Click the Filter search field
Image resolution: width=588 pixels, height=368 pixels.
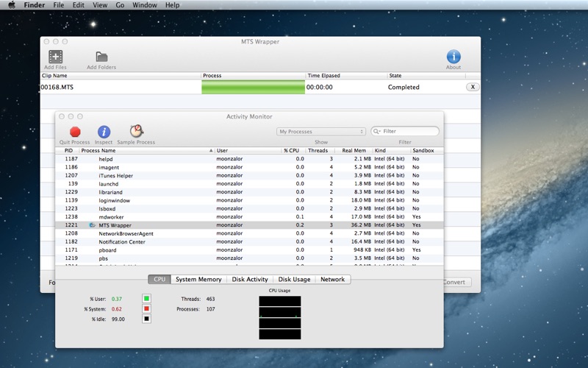(x=405, y=131)
